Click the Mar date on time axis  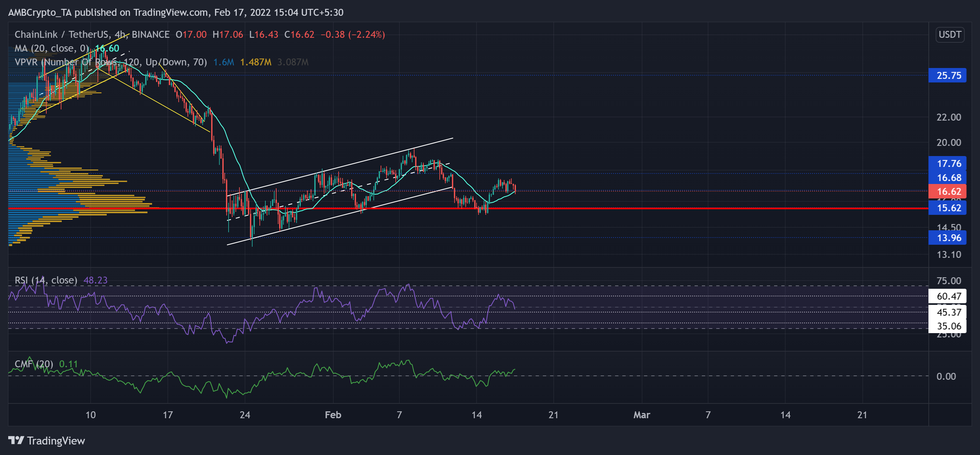(x=641, y=415)
